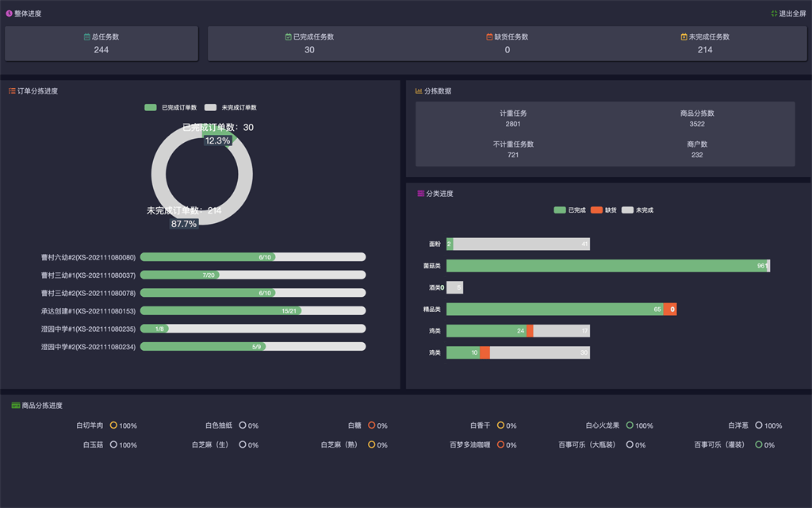Screen dimensions: 812x508
Task: Click the 白切羊肉 progress circle
Action: (114, 425)
